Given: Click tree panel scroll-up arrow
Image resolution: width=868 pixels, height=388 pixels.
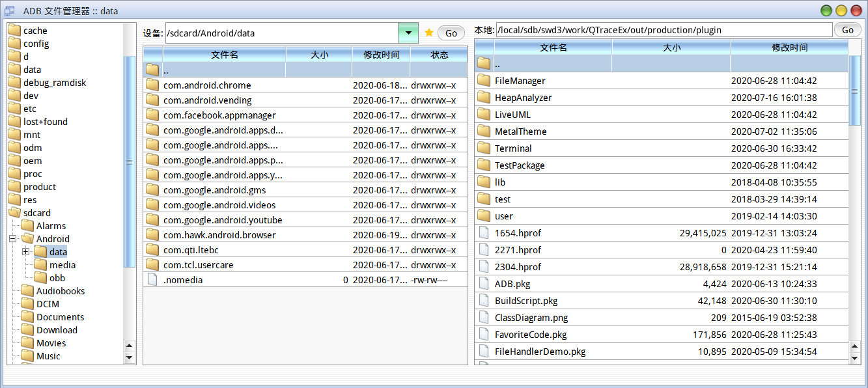Looking at the screenshot, I should pos(129,346).
